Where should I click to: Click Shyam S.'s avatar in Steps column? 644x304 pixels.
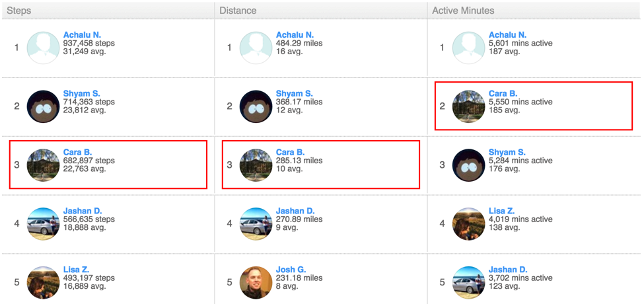pos(44,106)
